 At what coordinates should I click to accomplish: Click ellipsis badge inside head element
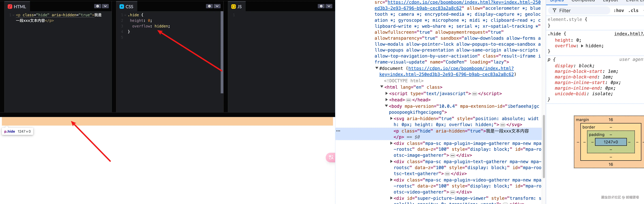[408, 100]
